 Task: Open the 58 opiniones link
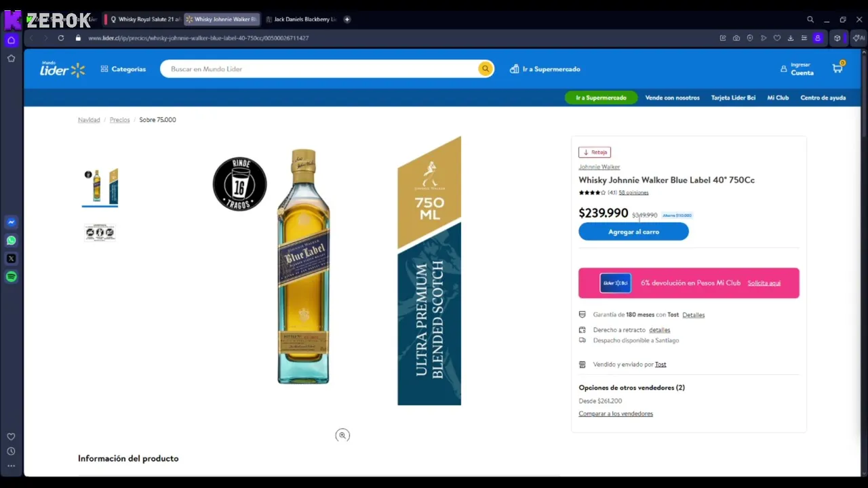tap(633, 192)
